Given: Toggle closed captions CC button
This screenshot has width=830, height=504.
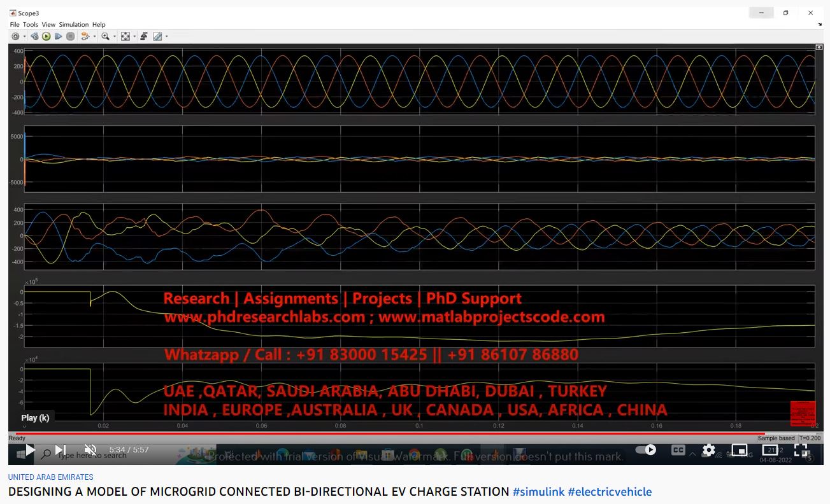Looking at the screenshot, I should point(678,450).
